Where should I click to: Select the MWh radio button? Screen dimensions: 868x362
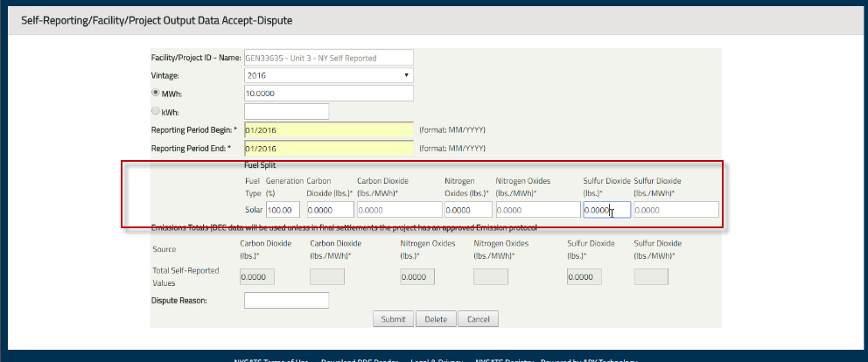coord(157,93)
